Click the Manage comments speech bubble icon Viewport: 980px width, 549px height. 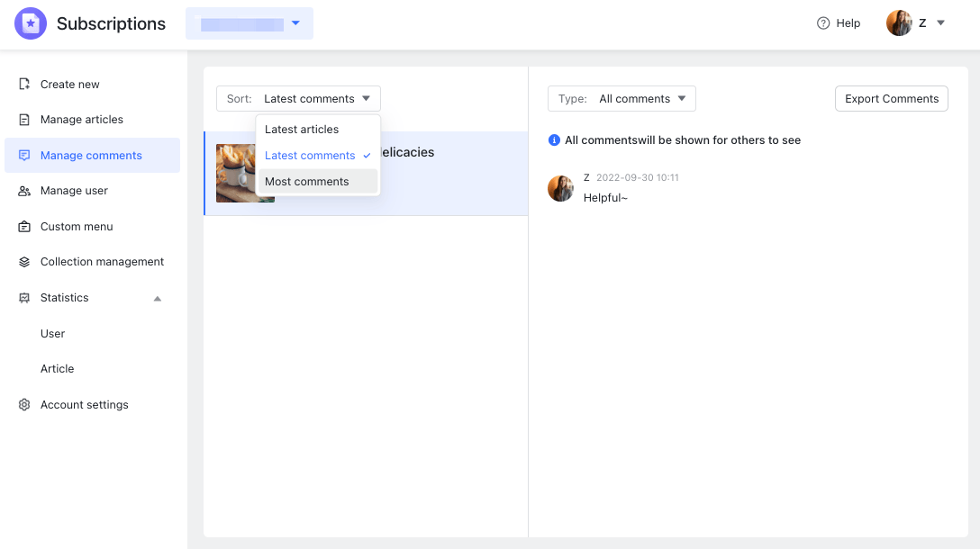[23, 155]
